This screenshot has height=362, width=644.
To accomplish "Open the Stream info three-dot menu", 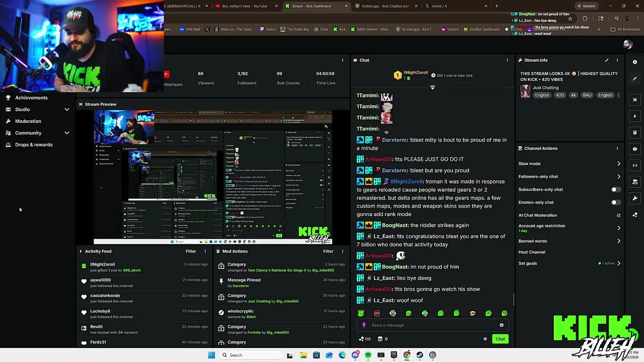I will 617,60.
